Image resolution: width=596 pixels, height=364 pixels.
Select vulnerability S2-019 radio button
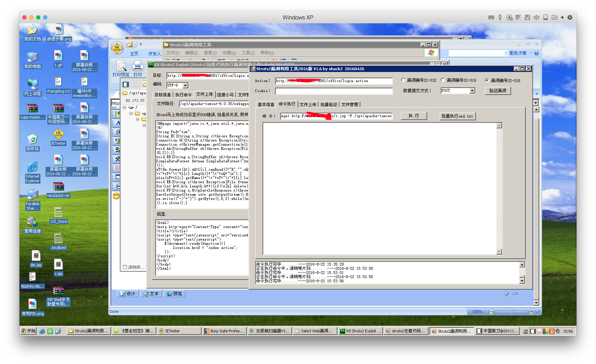(x=443, y=80)
